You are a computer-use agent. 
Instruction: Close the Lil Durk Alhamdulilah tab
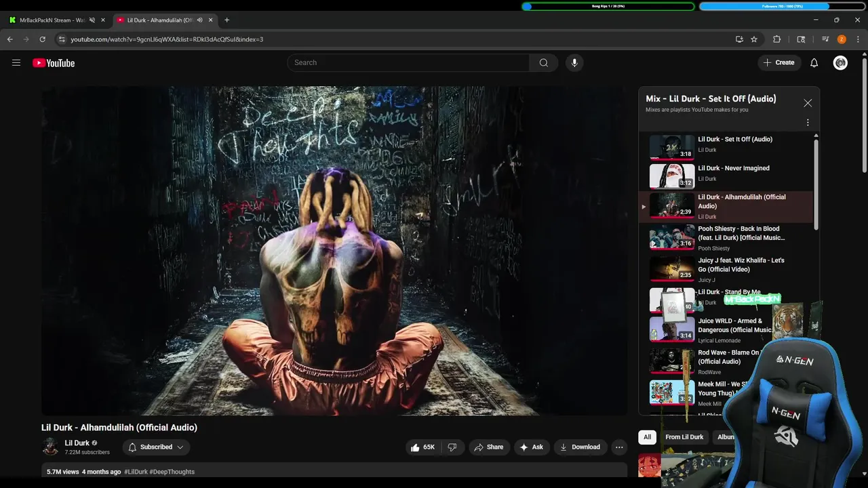click(210, 20)
